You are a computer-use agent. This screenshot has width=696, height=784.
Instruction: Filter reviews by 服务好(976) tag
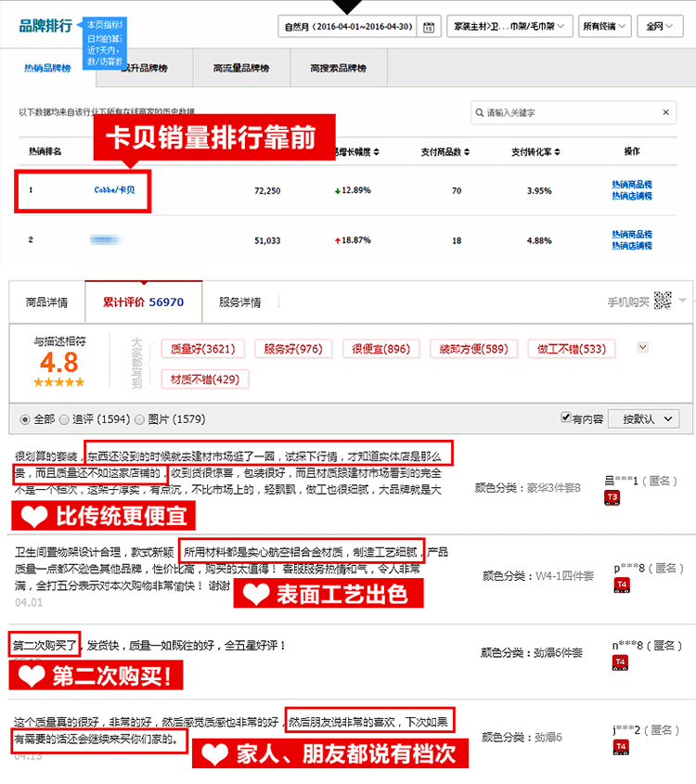click(x=293, y=349)
